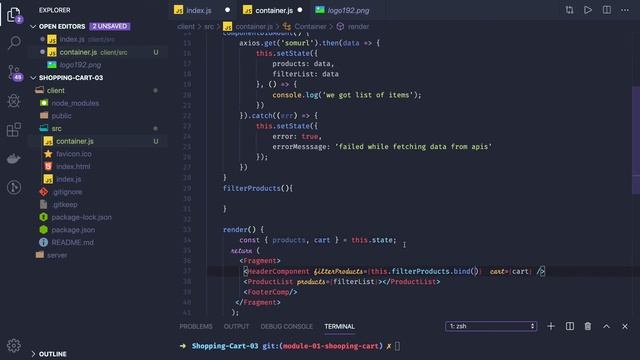640x360 pixels.
Task: Open the Docker view in the activity bar
Action: (x=14, y=158)
